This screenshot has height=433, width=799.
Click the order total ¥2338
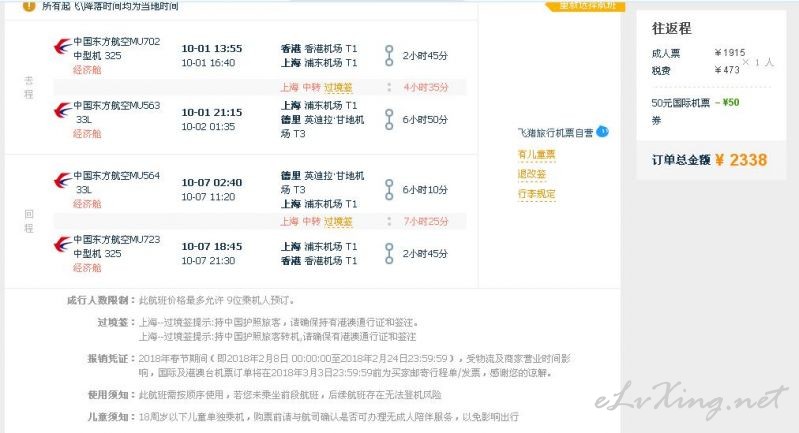[x=741, y=160]
